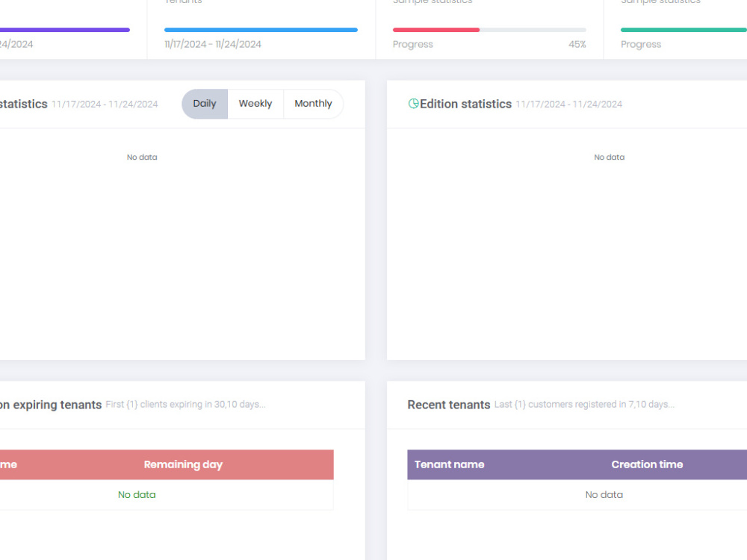Click the blue Tenants progress bar
The image size is (747, 560).
[261, 30]
